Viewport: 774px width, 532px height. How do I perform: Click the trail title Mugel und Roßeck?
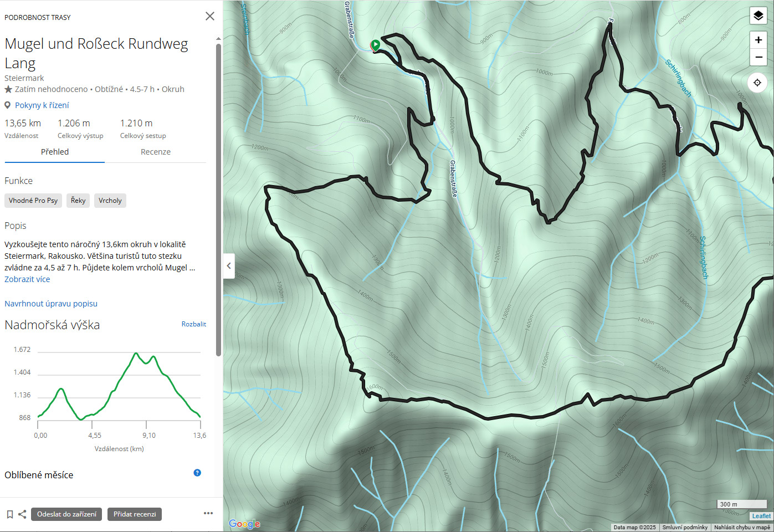tap(96, 53)
